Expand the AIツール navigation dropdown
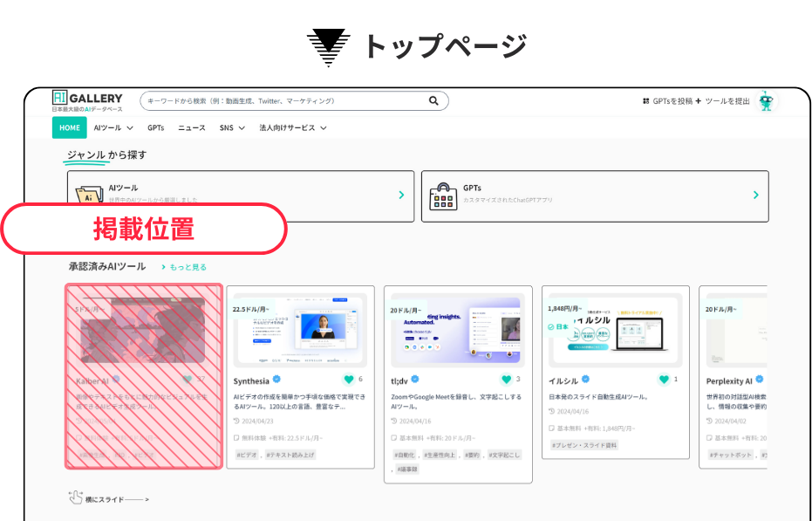 (112, 127)
